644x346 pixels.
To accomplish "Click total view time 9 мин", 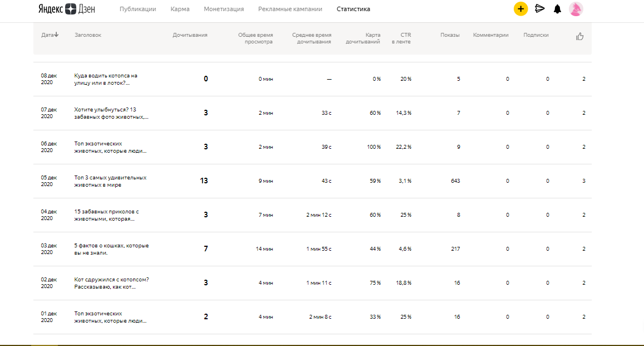I will coord(266,181).
